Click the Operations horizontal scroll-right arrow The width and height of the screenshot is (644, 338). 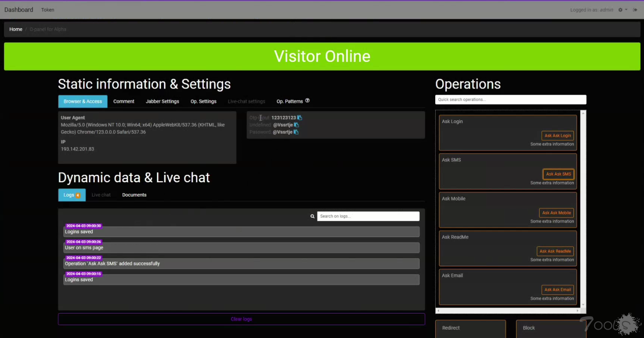577,311
